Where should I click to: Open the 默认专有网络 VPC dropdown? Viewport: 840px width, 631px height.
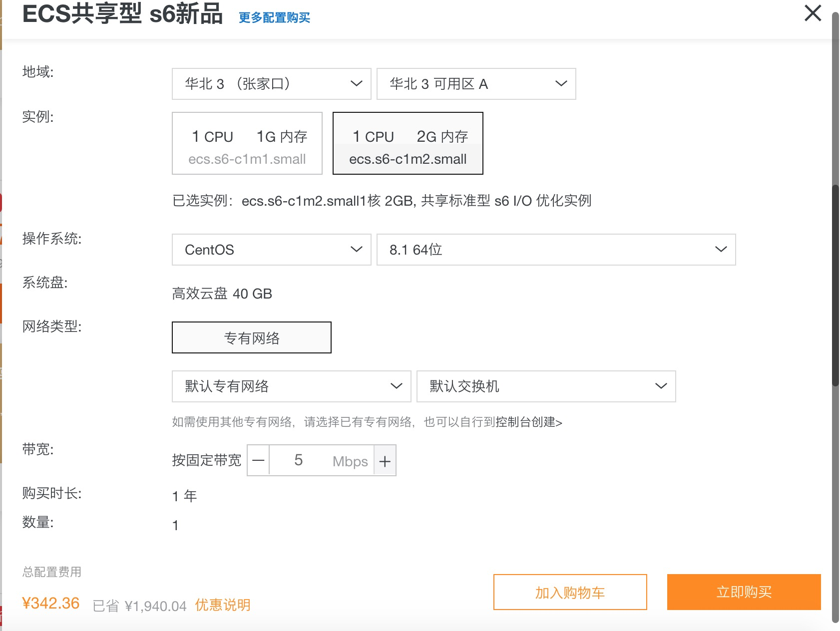click(x=291, y=386)
